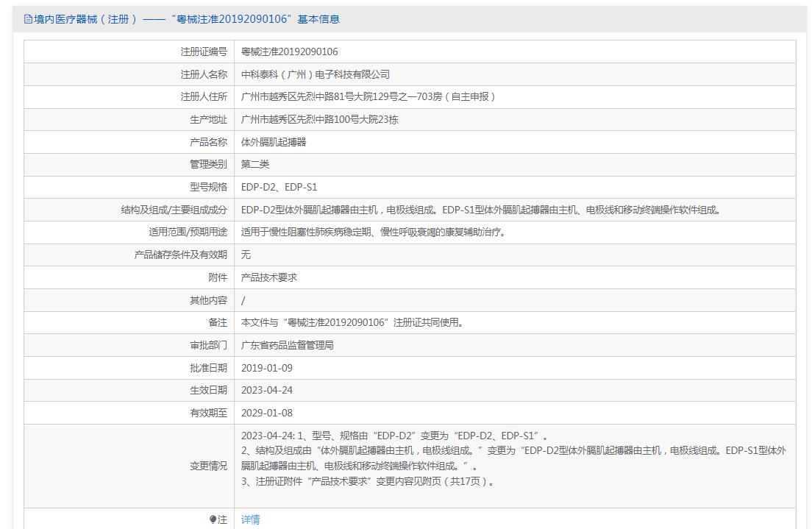The image size is (812, 529).
Task: Select the intended use text 适用于慢性阻塞性肺疾病稳定期
Action: tap(374, 232)
